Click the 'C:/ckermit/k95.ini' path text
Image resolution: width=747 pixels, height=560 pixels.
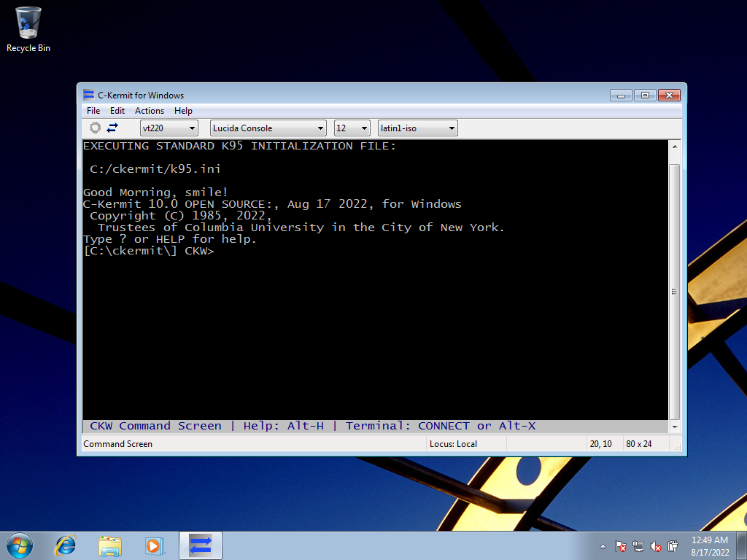coord(155,169)
